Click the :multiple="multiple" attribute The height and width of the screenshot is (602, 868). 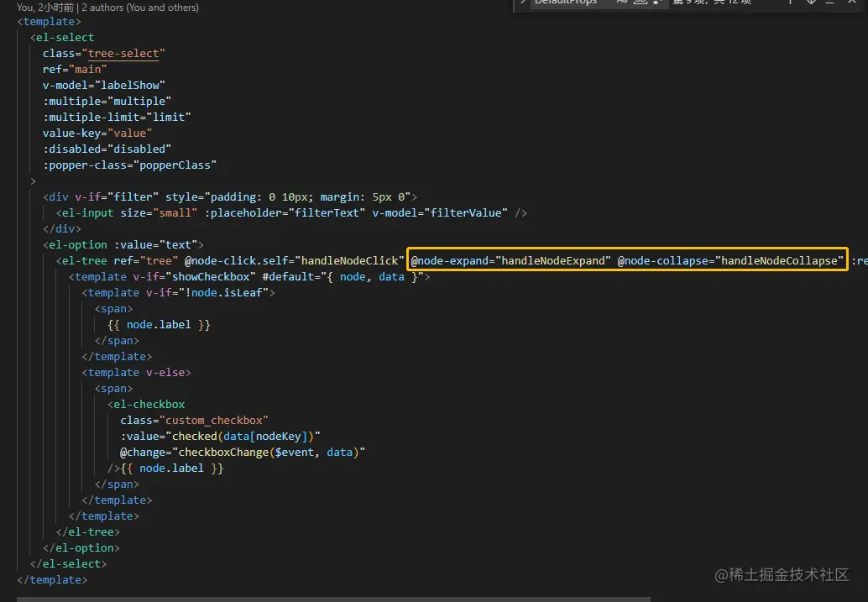coord(107,102)
